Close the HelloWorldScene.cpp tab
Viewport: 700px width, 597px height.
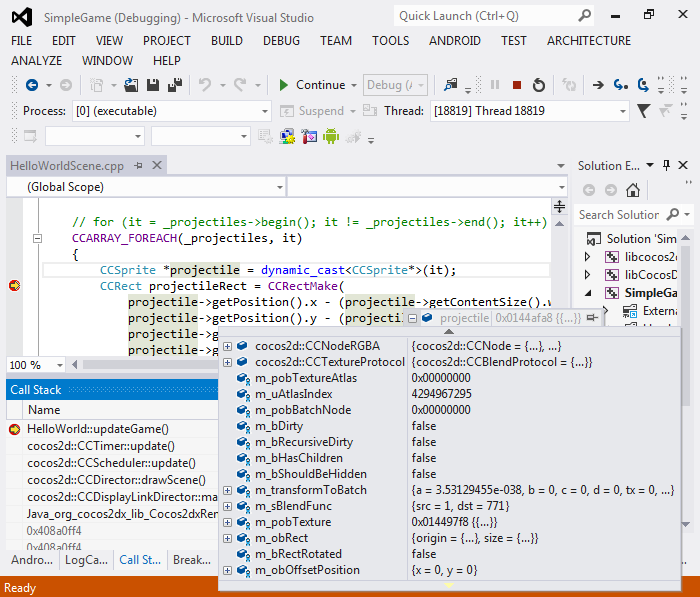point(157,166)
